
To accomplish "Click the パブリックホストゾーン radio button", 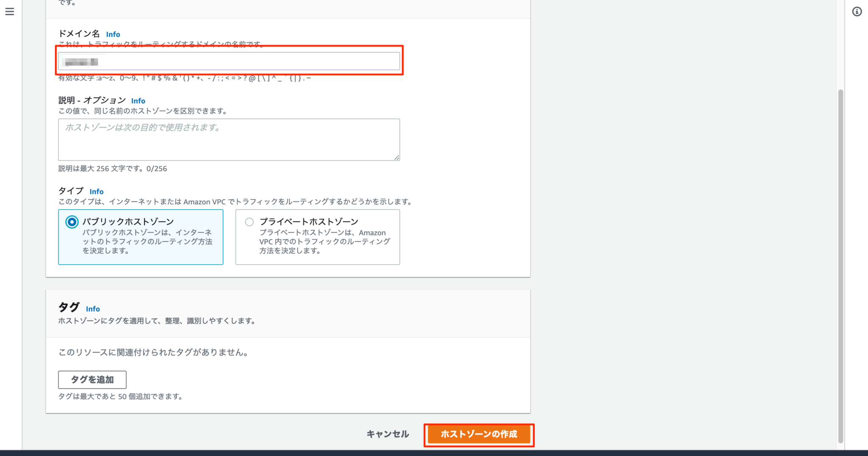I will click(x=72, y=221).
